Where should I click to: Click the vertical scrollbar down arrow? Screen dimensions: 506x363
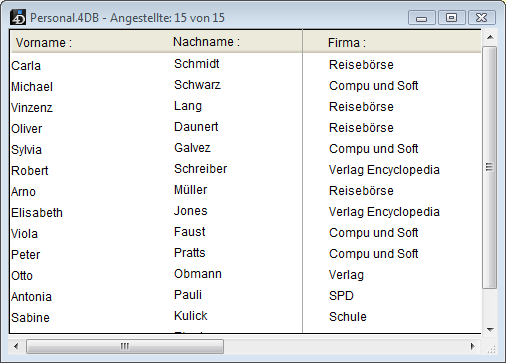point(490,330)
